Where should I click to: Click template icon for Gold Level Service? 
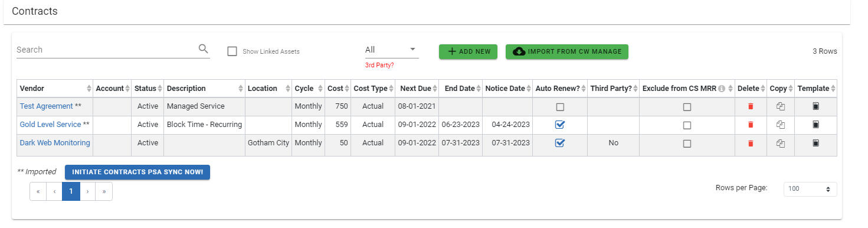point(815,125)
